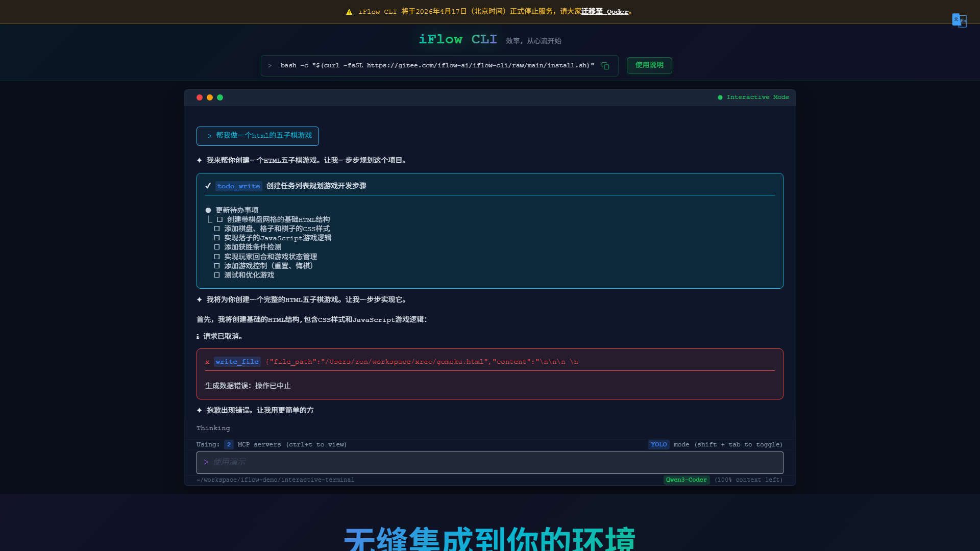Check 测试和优化游戏 todo box

pos(217,275)
